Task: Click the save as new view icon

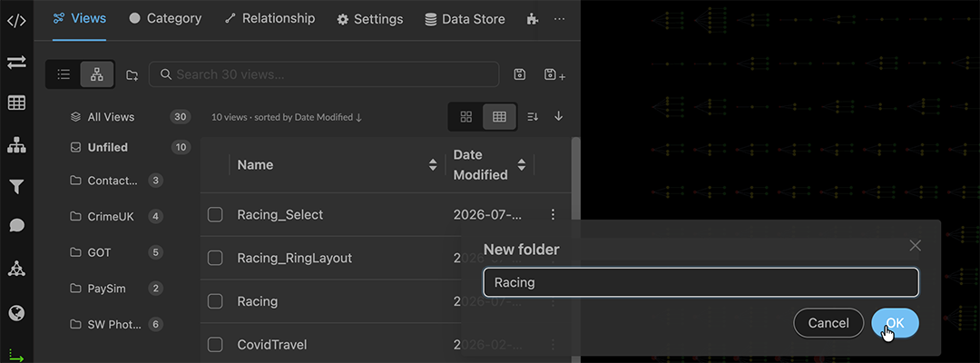Action: point(554,75)
